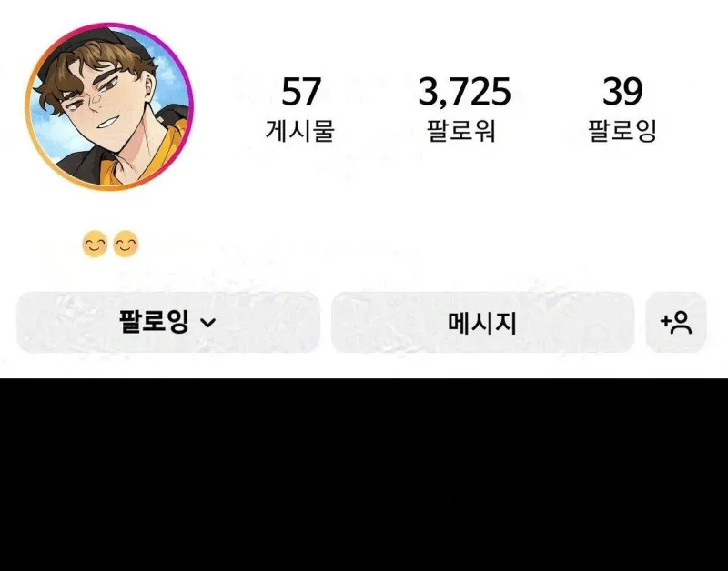Select the word 팔로잉 inside the follow button
Viewport: 728px width, 571px height.
154,322
